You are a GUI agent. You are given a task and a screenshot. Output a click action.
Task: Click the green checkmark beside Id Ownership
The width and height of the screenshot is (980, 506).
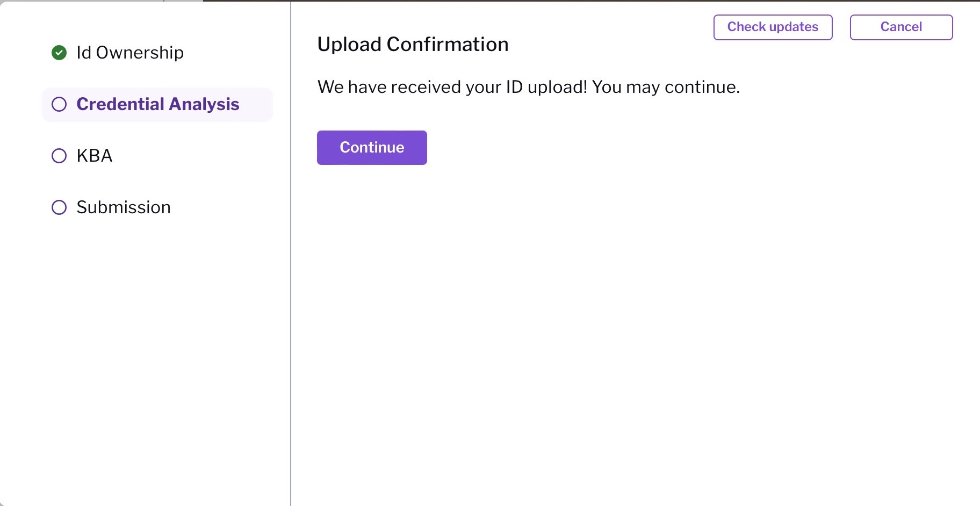click(x=59, y=53)
